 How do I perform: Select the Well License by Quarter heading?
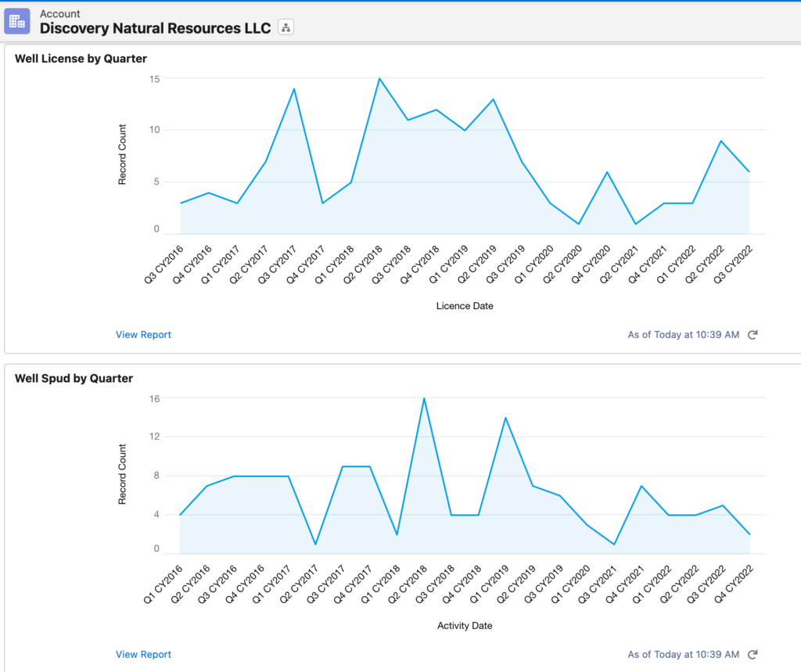coord(81,59)
